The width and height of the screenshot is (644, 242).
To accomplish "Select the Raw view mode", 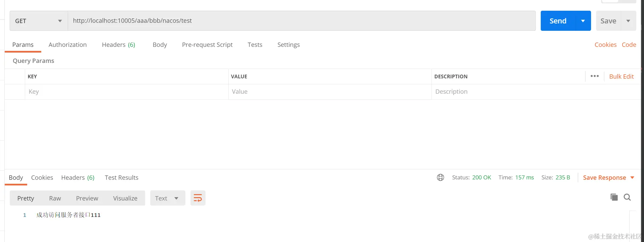I will 55,198.
